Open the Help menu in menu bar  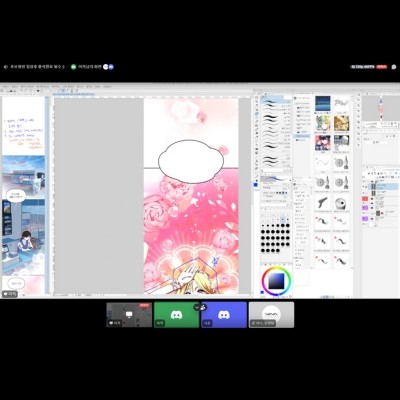click(107, 86)
